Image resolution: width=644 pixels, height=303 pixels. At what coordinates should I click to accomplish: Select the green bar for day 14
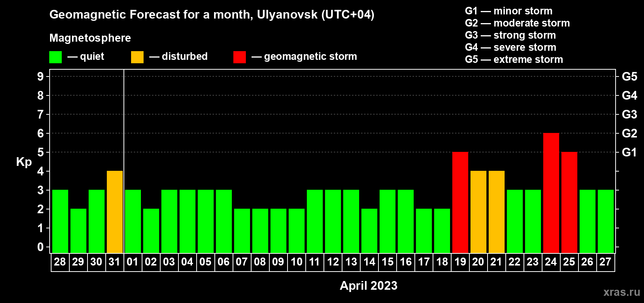point(369,231)
